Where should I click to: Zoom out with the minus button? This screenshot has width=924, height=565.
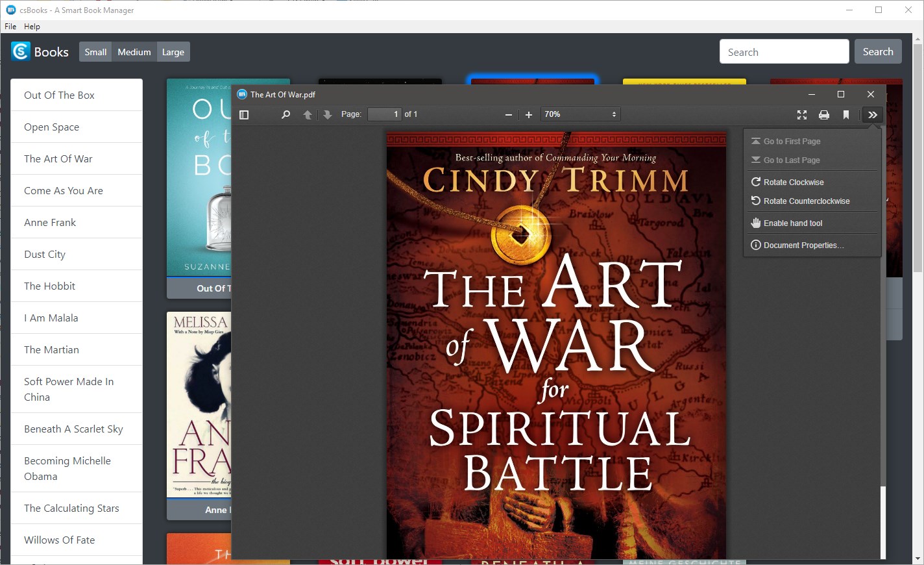click(509, 115)
